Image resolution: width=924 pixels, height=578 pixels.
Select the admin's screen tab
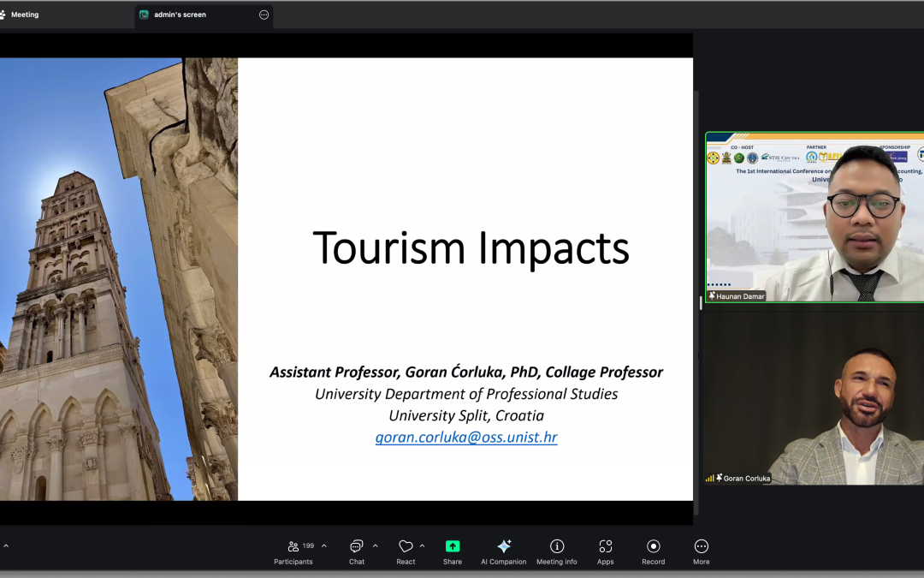click(180, 15)
